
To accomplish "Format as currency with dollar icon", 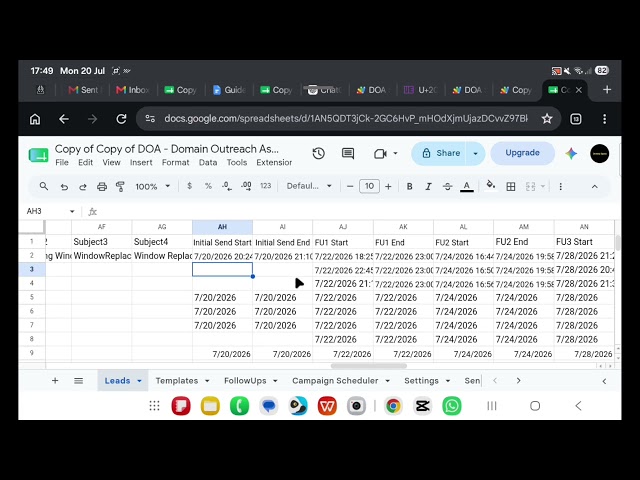I will (x=189, y=186).
